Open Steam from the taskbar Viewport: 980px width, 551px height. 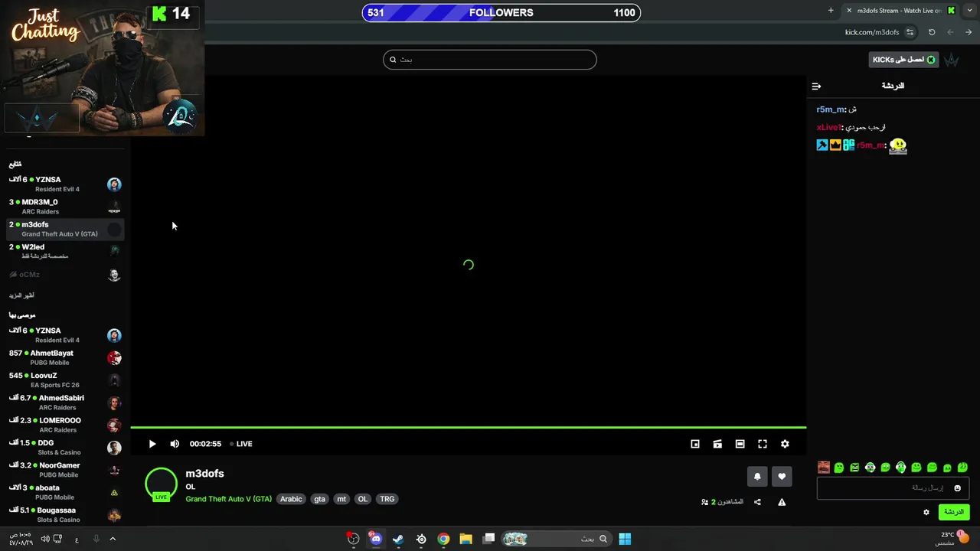398,539
